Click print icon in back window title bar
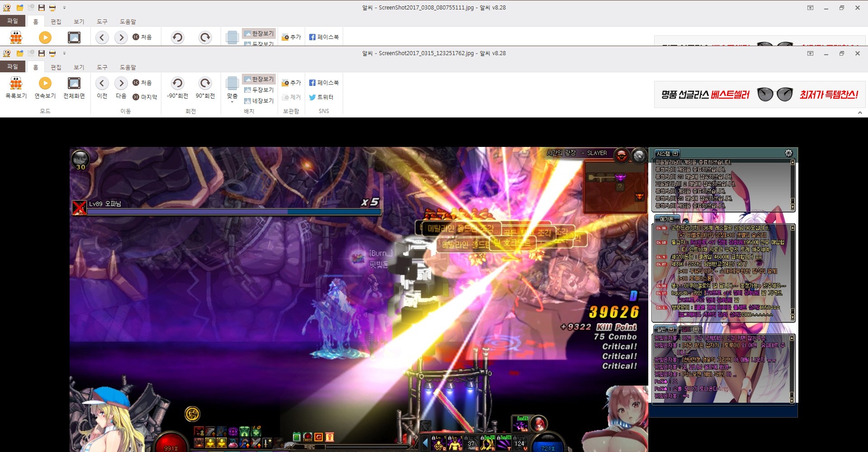868x452 pixels. point(52,8)
